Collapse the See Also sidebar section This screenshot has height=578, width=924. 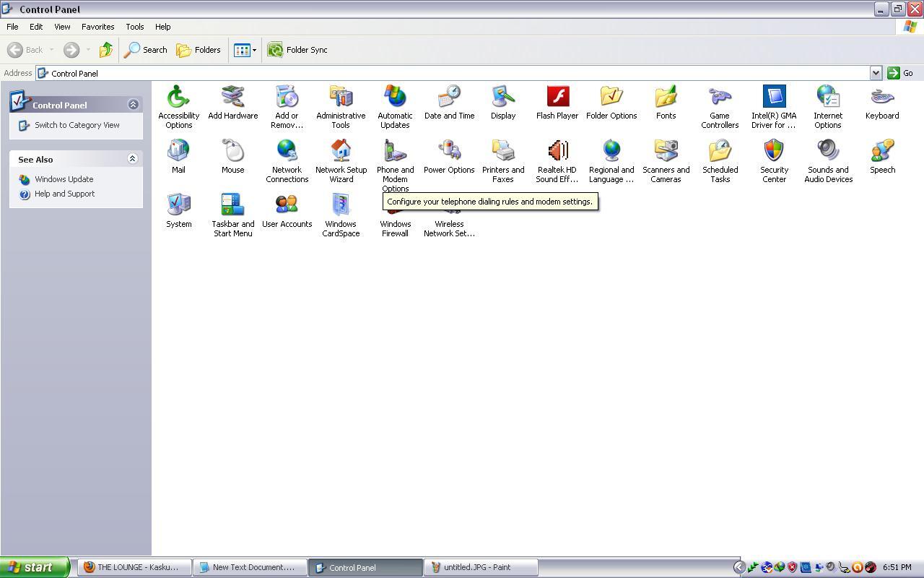tap(133, 159)
